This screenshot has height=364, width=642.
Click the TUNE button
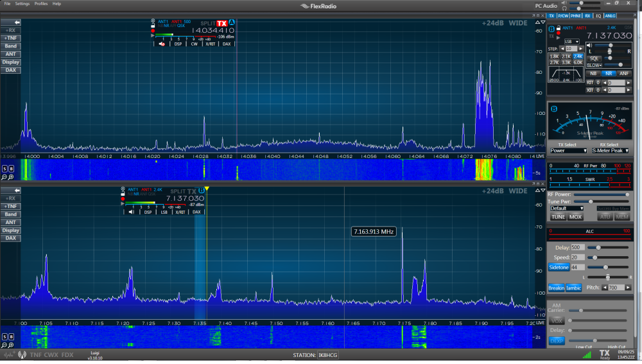pos(558,217)
